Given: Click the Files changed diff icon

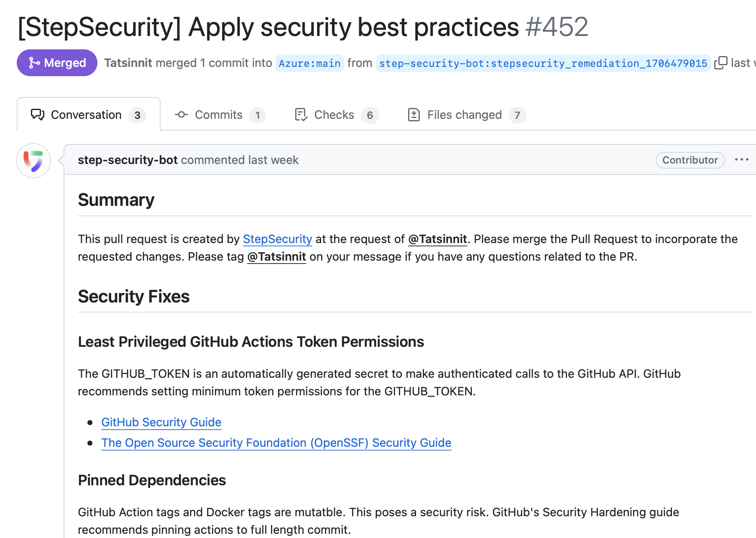Looking at the screenshot, I should 414,115.
